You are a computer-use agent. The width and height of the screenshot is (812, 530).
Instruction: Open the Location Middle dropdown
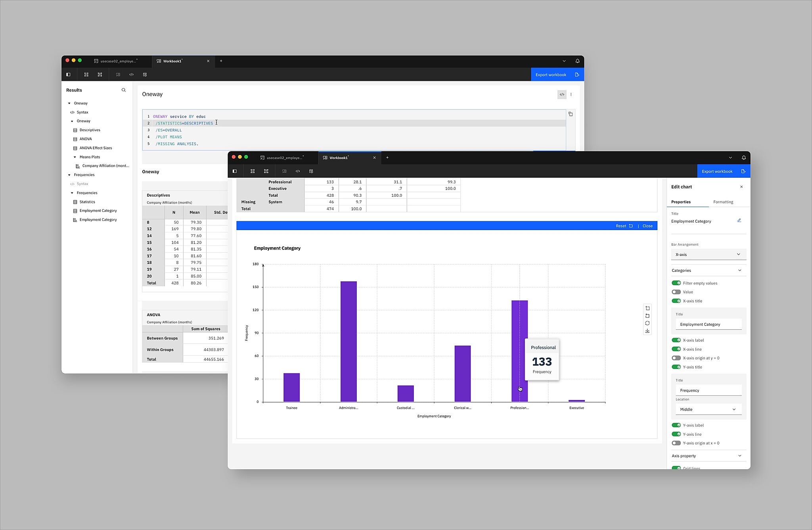pos(708,409)
